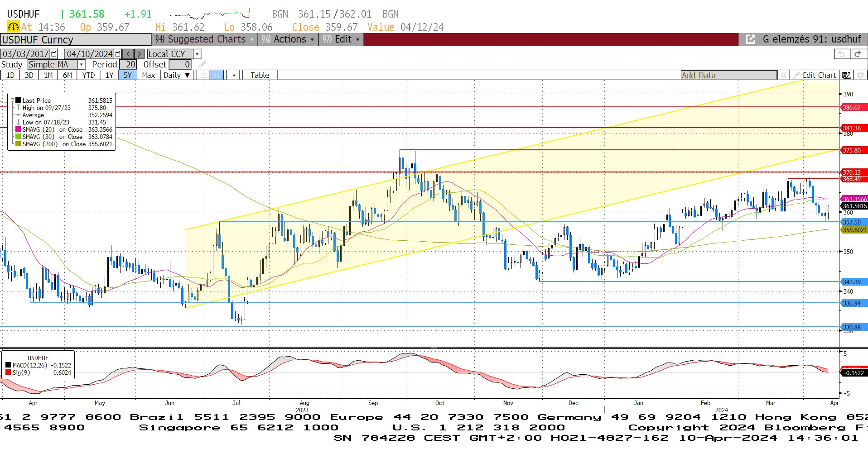Image resolution: width=868 pixels, height=463 pixels.
Task: Switch to Table view
Action: [260, 75]
